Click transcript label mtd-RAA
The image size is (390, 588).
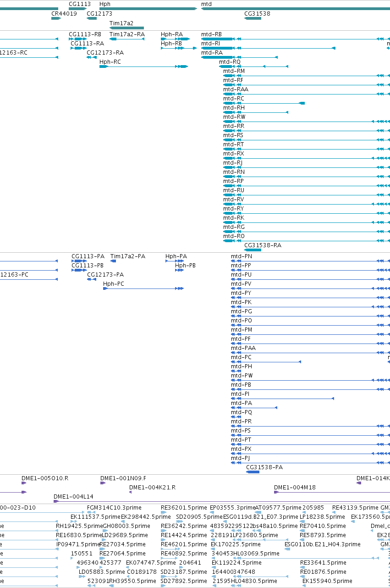pyautogui.click(x=236, y=89)
